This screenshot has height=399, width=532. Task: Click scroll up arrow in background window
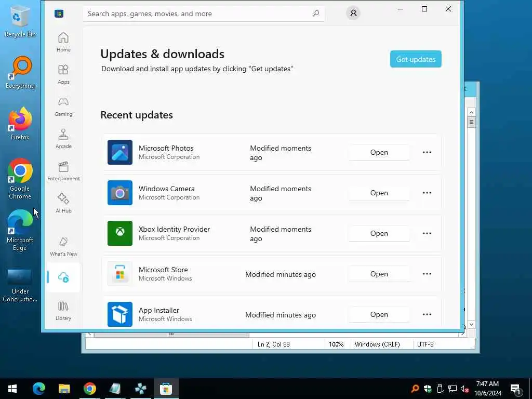(x=471, y=112)
